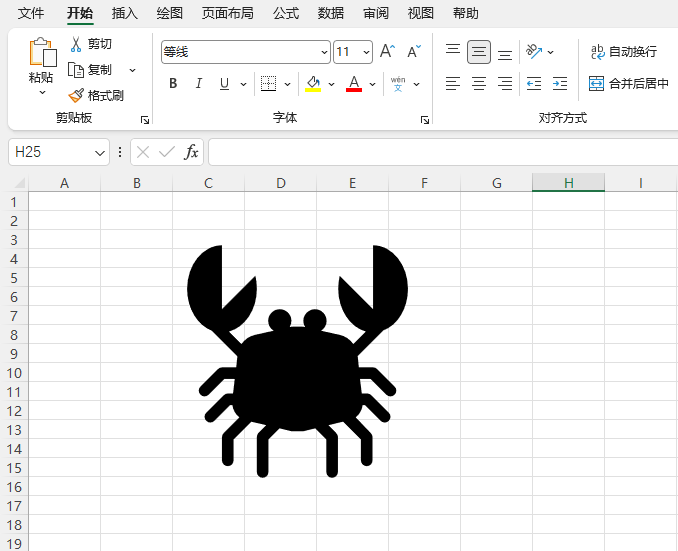This screenshot has height=551, width=678.
Task: Toggle bold formatting
Action: click(173, 83)
